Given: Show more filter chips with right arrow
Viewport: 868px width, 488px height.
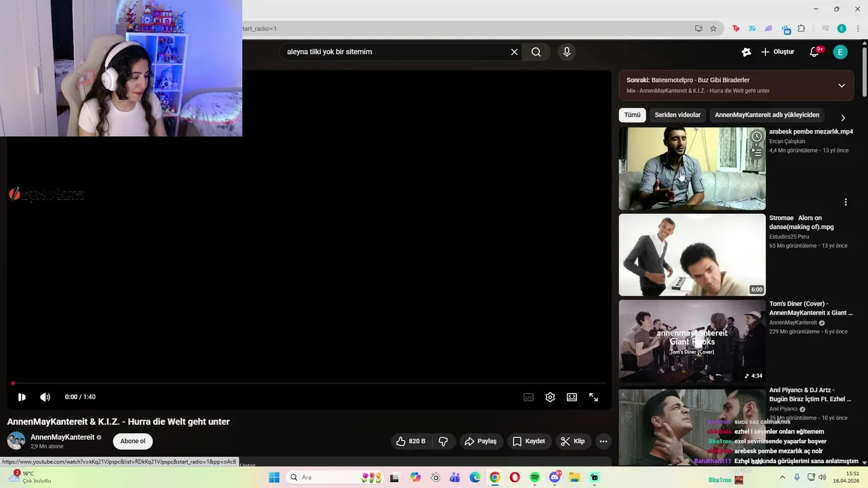Looking at the screenshot, I should pyautogui.click(x=843, y=117).
